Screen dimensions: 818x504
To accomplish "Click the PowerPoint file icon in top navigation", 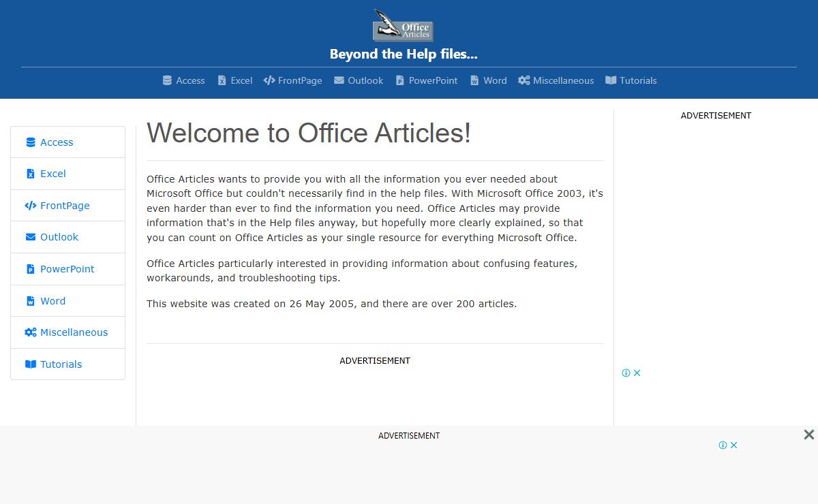I will tap(400, 80).
